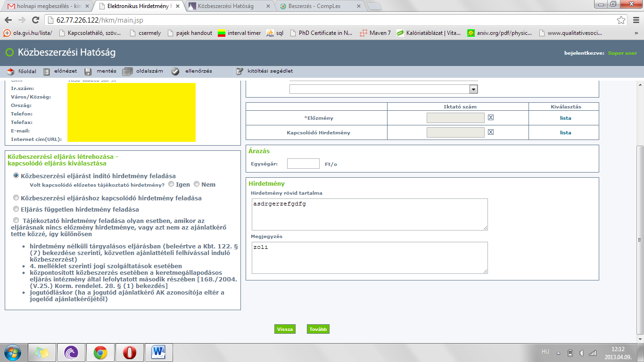
Task: Select 'Közbeszerzési eljáráshoz kapcsolódó hirdetmény' radio
Action: tap(16, 197)
